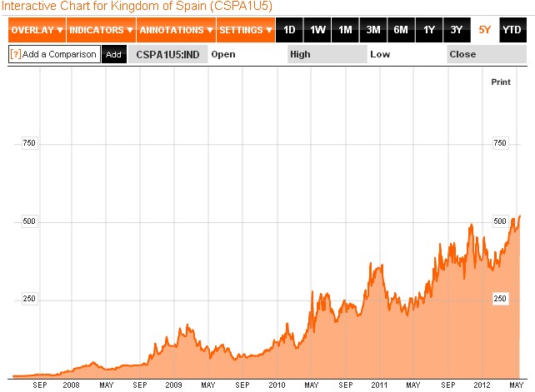535x392 pixels.
Task: Switch chart to 3M range
Action: pos(373,30)
